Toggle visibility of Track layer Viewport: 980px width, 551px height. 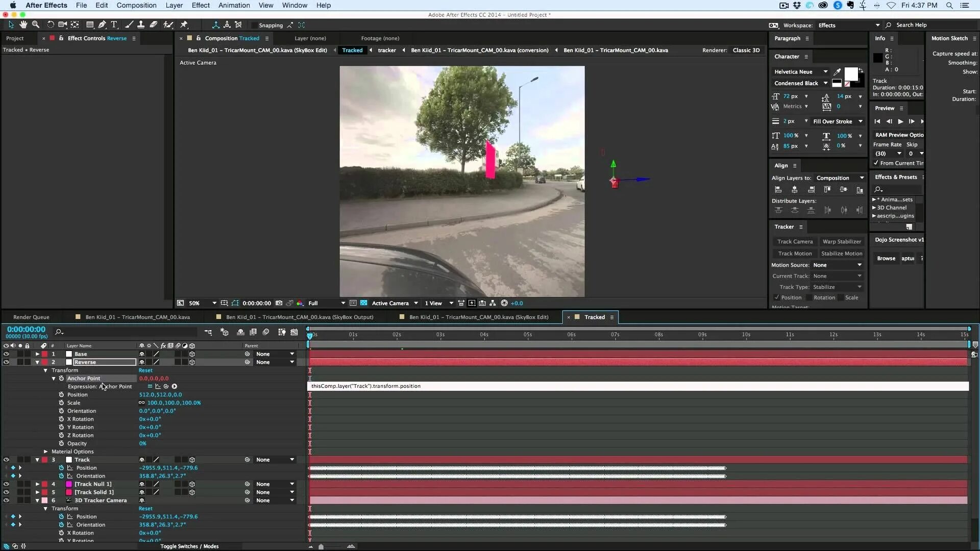tap(6, 460)
